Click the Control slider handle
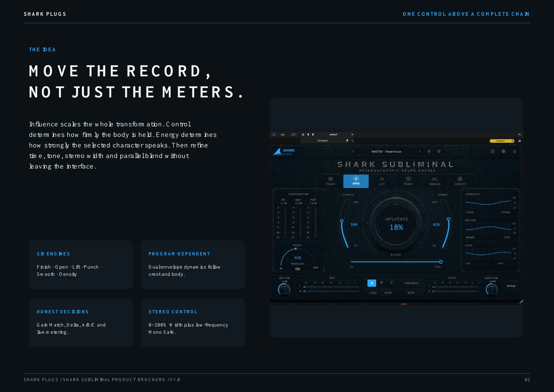The height and width of the screenshot is (392, 554). tap(342, 221)
